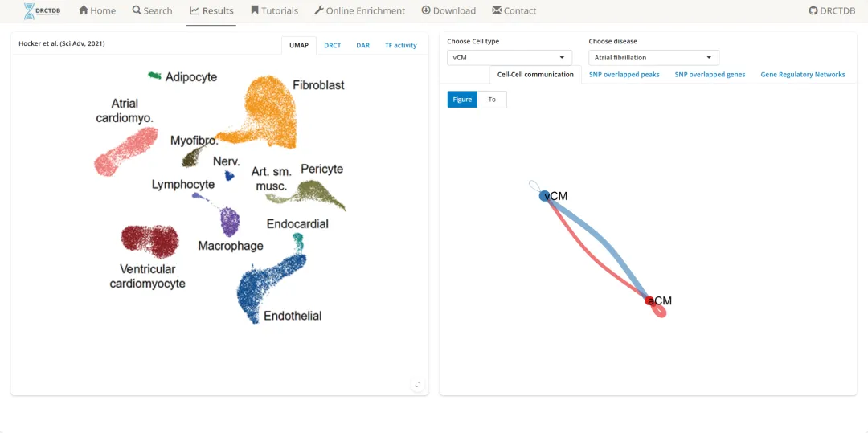Open the Choose Cell type dropdown
The image size is (868, 433).
point(510,58)
